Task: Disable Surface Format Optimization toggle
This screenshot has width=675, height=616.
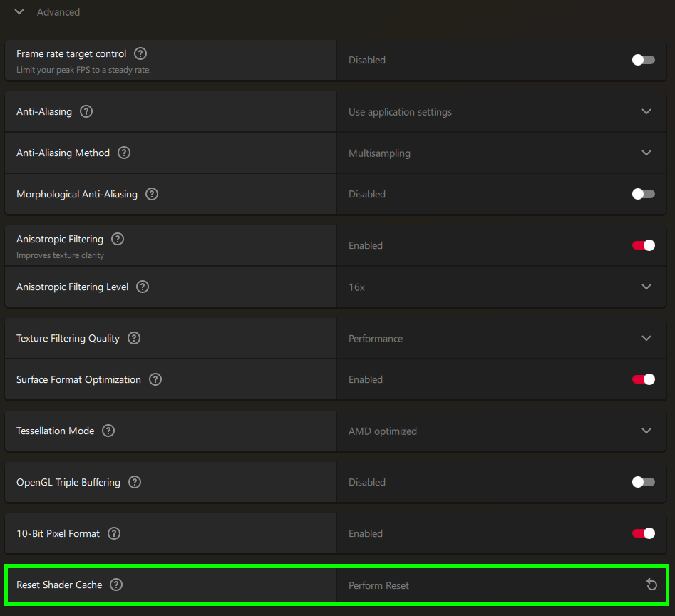Action: [643, 380]
